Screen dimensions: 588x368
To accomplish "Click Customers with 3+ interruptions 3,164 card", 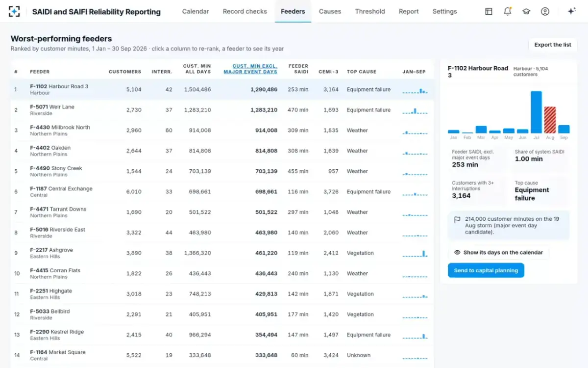I will pyautogui.click(x=477, y=190).
